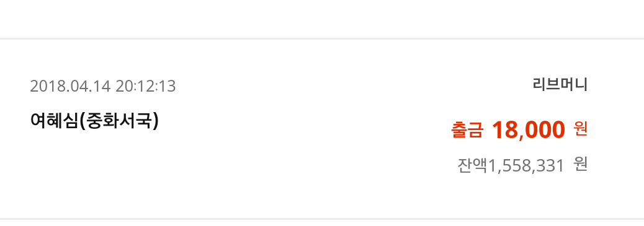The height and width of the screenshot is (226, 644).
Task: Open the 여혜심(중화서국) transaction entry
Action: tap(322, 129)
